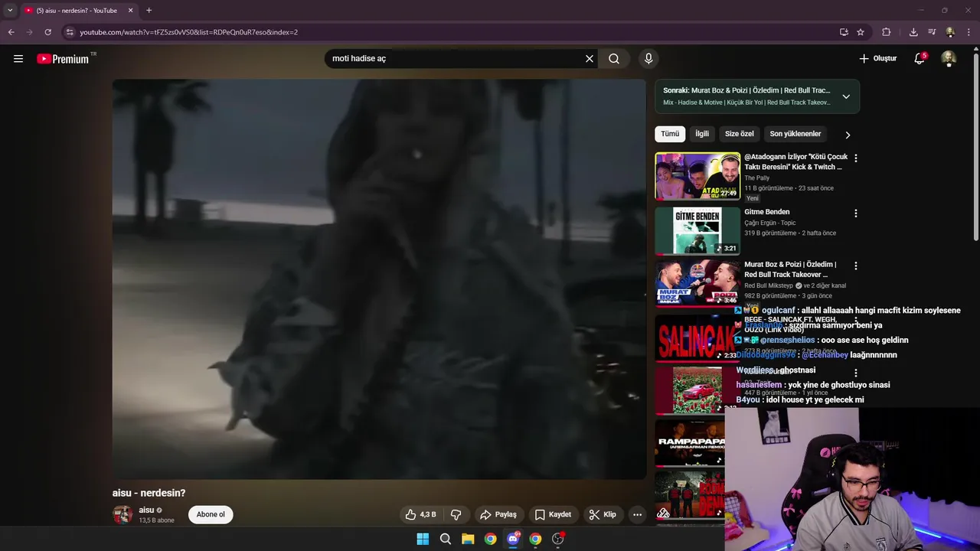980x551 pixels.
Task: Start voice search with the microphone icon
Action: coord(648,59)
